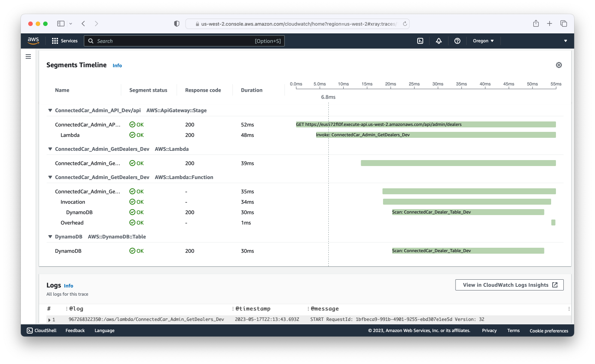Open the Privacy link
595x364 pixels.
489,331
